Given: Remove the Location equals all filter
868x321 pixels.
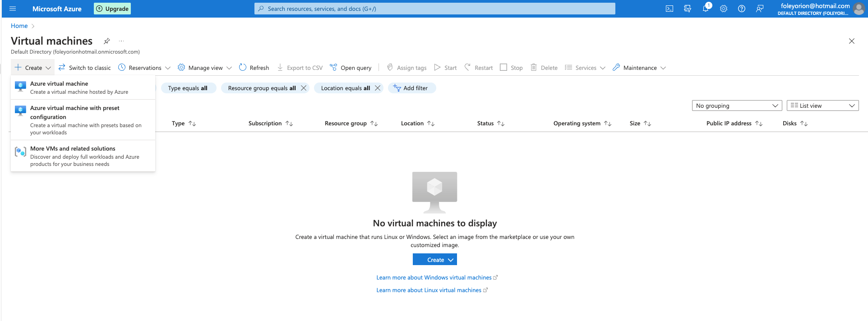Looking at the screenshot, I should (378, 88).
